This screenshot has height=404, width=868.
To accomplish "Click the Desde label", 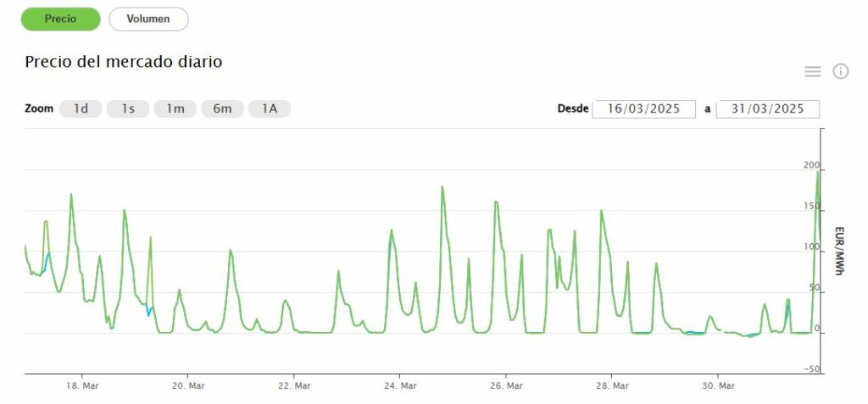I will tap(573, 109).
